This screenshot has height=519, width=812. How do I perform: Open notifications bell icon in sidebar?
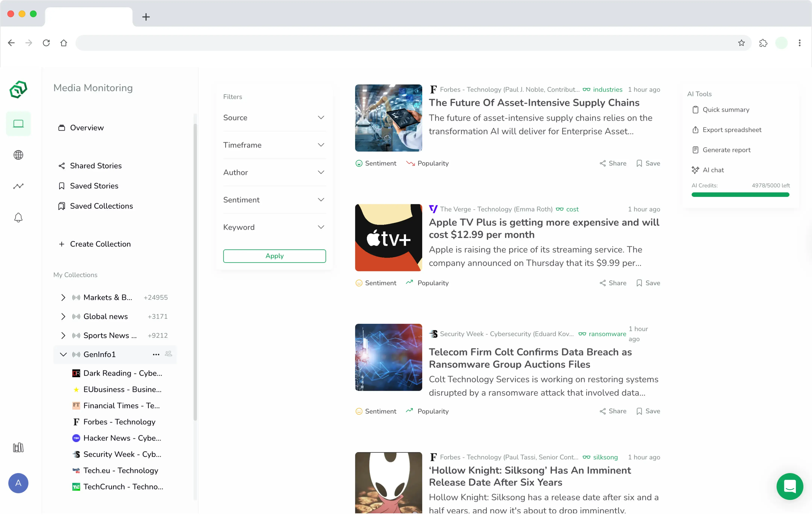[18, 218]
